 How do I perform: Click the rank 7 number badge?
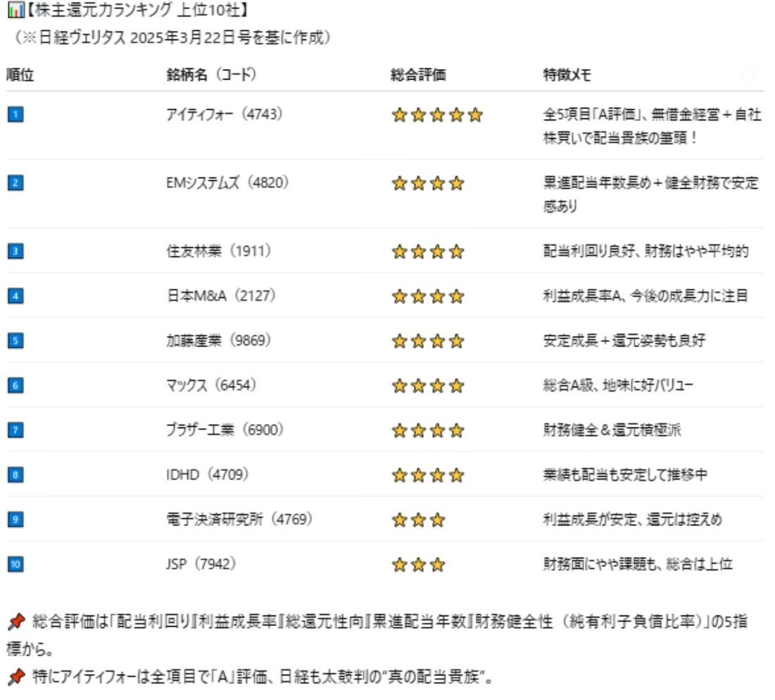tap(15, 430)
